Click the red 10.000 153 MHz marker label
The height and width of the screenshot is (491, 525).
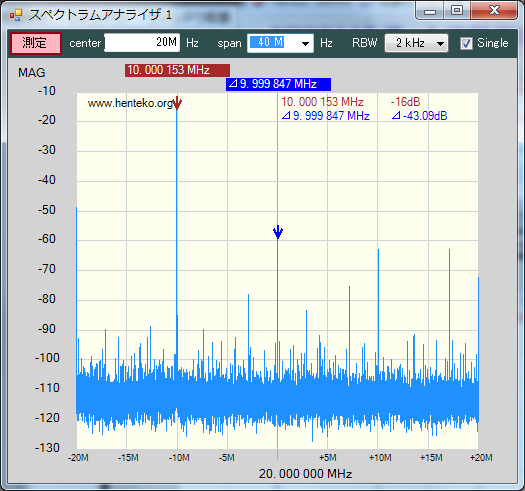tap(177, 70)
